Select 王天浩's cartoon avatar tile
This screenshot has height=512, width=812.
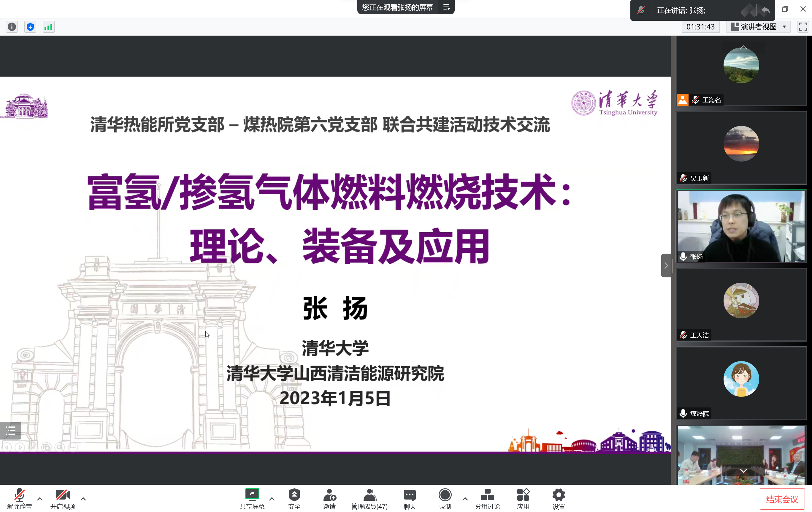click(741, 304)
